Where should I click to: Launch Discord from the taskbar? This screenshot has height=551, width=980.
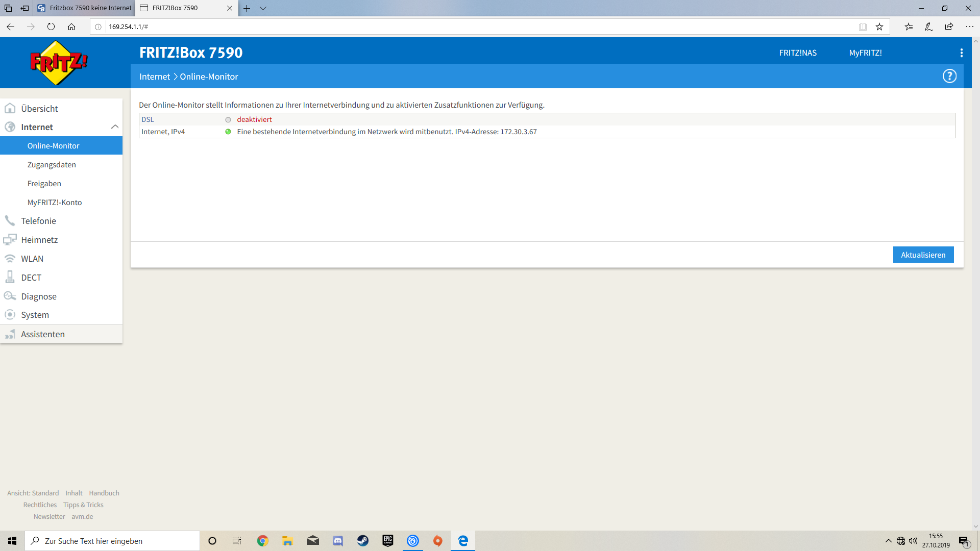point(337,541)
